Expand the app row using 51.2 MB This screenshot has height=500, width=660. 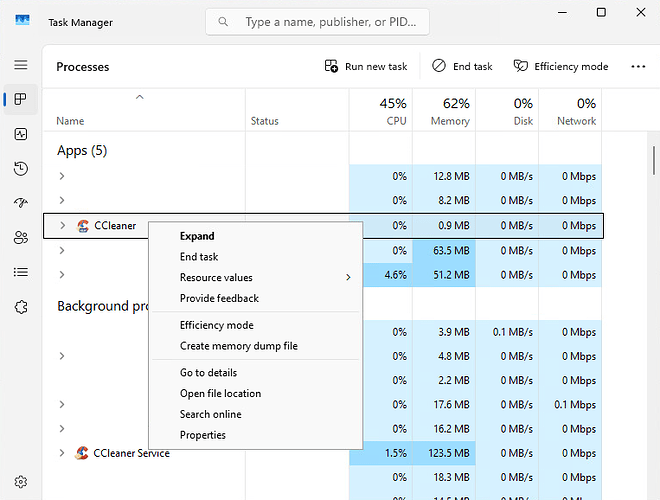62,275
